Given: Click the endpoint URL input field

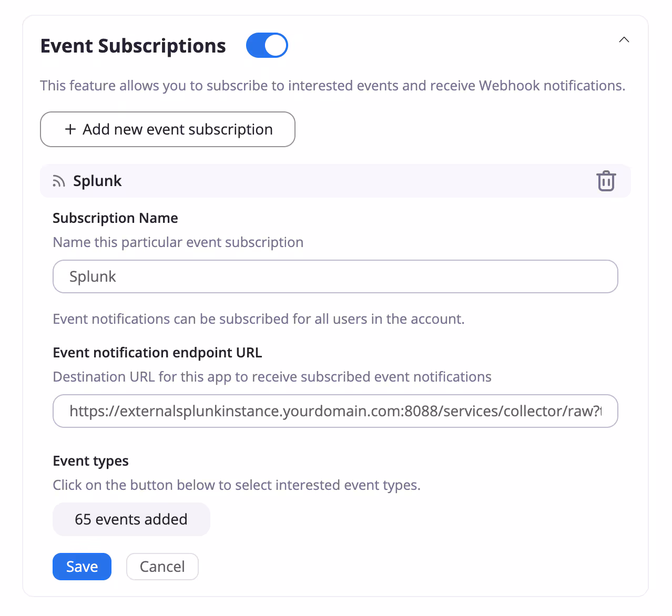Looking at the screenshot, I should point(335,411).
